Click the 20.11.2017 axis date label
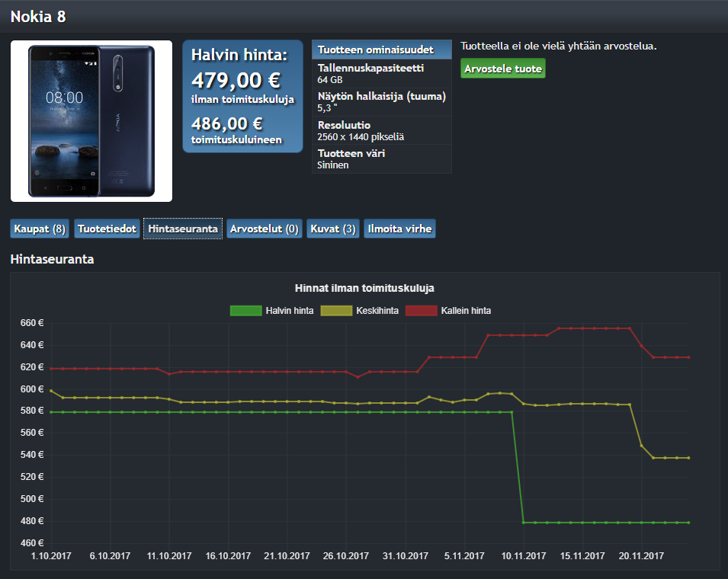This screenshot has width=728, height=579. [x=642, y=556]
